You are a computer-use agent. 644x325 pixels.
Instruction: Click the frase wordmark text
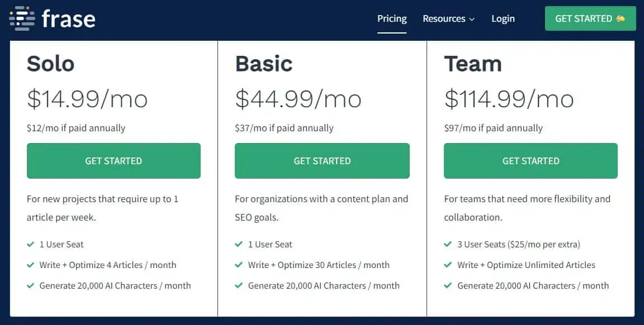(x=69, y=18)
